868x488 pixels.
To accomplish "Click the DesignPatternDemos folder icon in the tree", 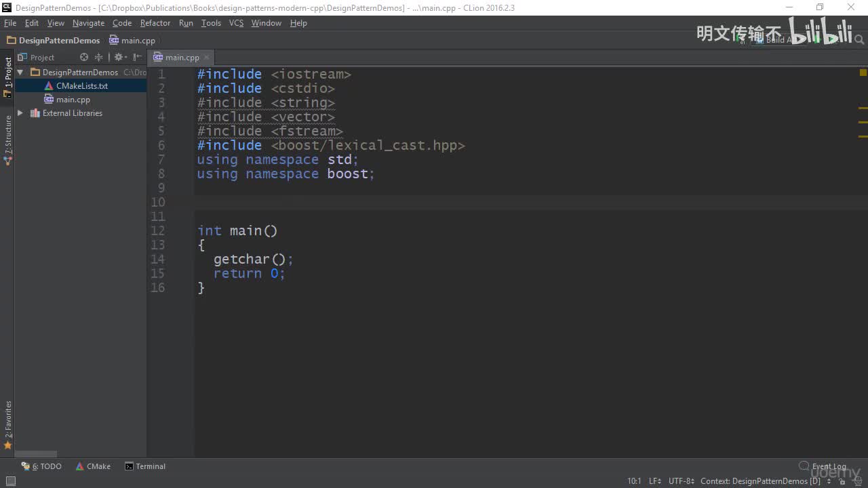I will (35, 73).
